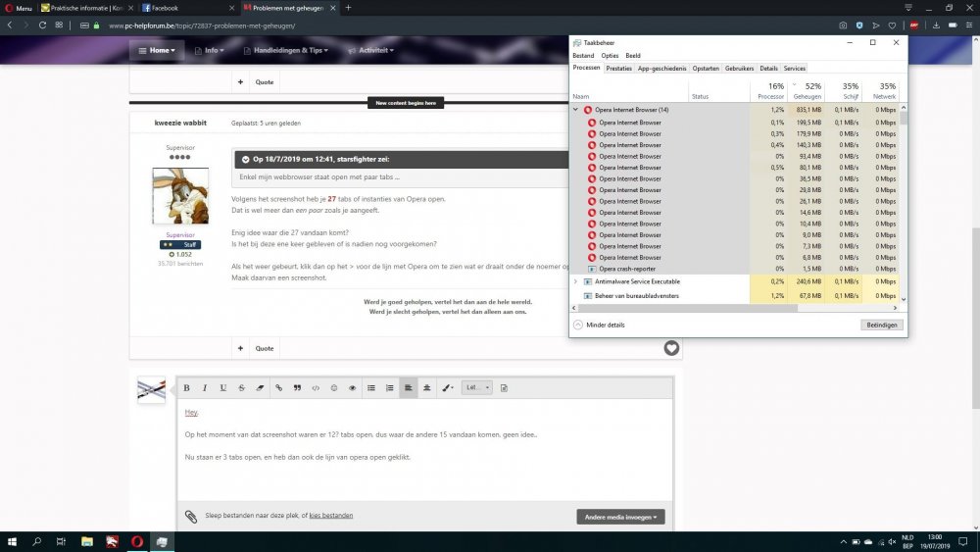The height and width of the screenshot is (552, 980).
Task: Open the font 'Let...' dropdown in editor
Action: (477, 387)
